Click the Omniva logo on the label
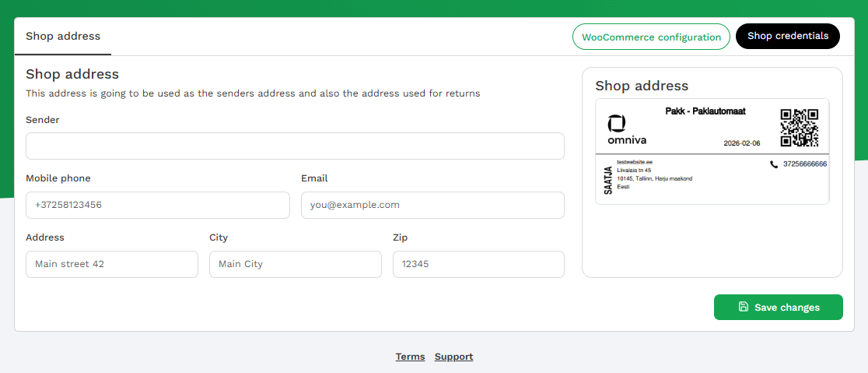The width and height of the screenshot is (868, 373). click(626, 130)
